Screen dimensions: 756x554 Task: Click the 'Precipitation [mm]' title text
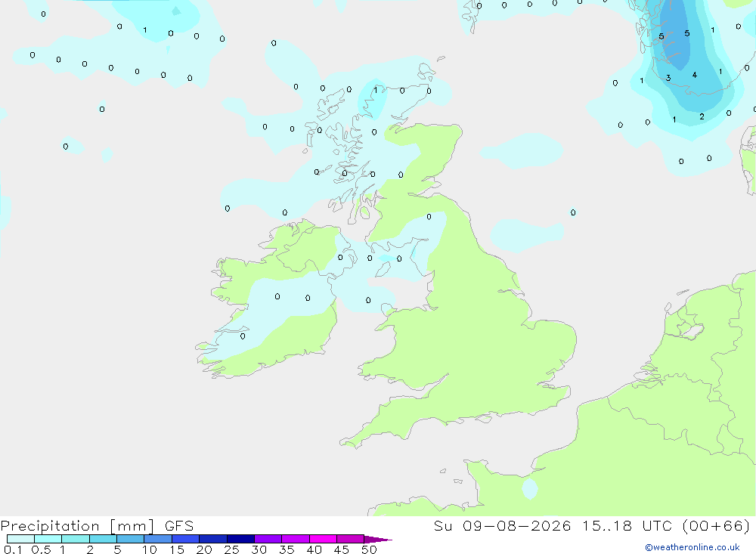77,526
